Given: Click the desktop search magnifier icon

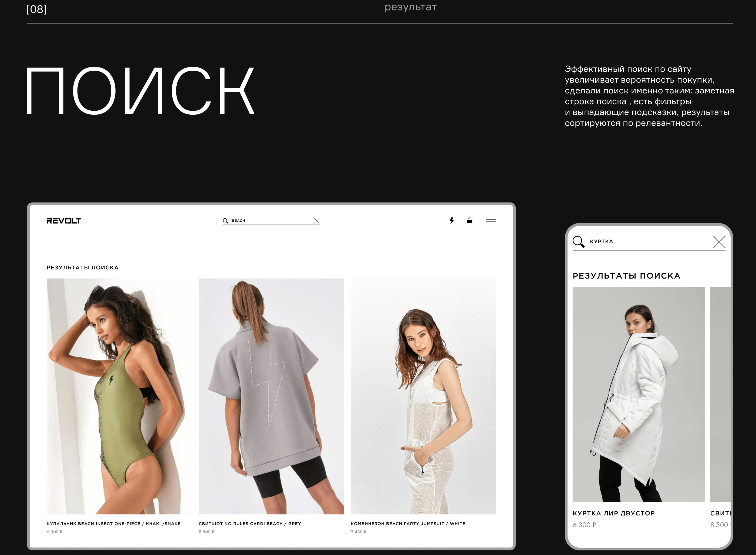Looking at the screenshot, I should click(225, 221).
